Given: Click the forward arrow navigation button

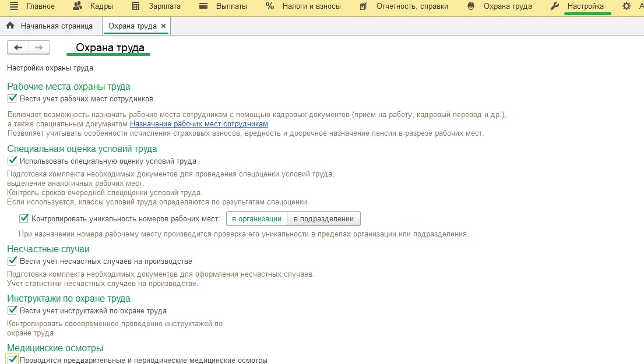Looking at the screenshot, I should 39,48.
